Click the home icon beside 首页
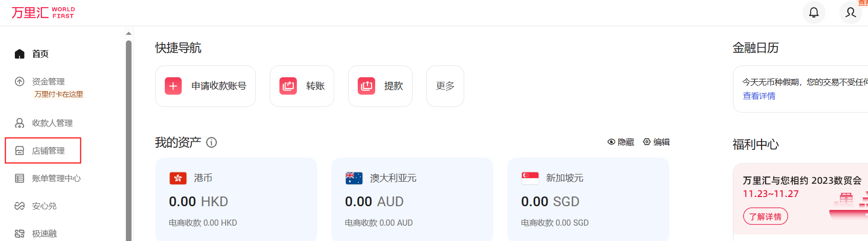The image size is (868, 241). click(x=19, y=54)
